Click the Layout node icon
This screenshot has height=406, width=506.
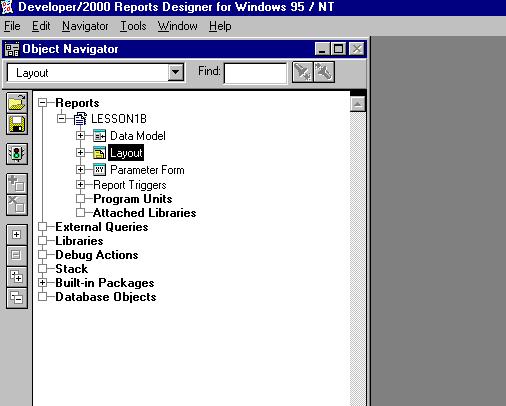99,153
